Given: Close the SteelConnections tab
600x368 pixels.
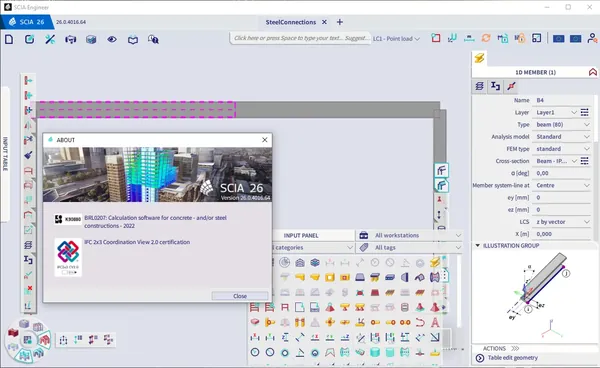Looking at the screenshot, I should 324,22.
